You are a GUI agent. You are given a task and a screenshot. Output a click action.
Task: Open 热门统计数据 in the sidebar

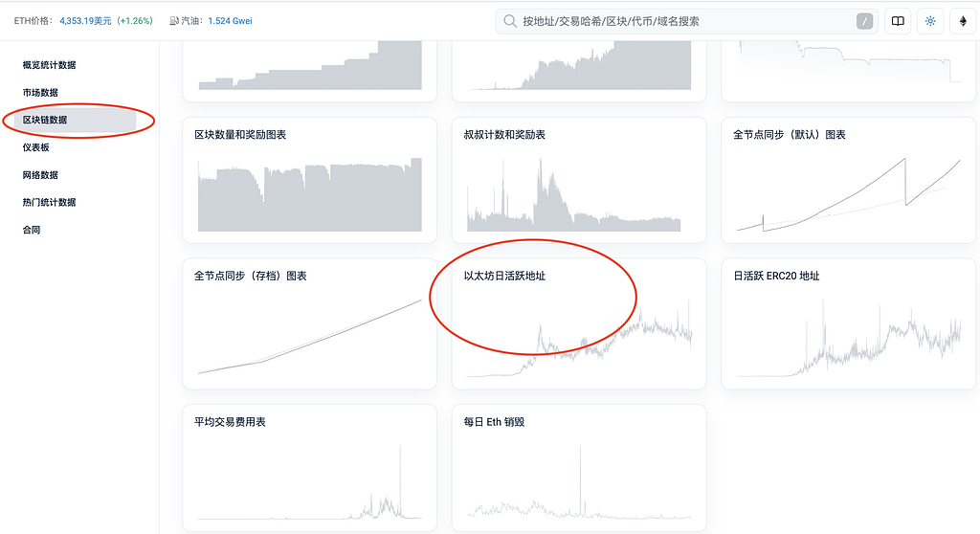(x=49, y=202)
